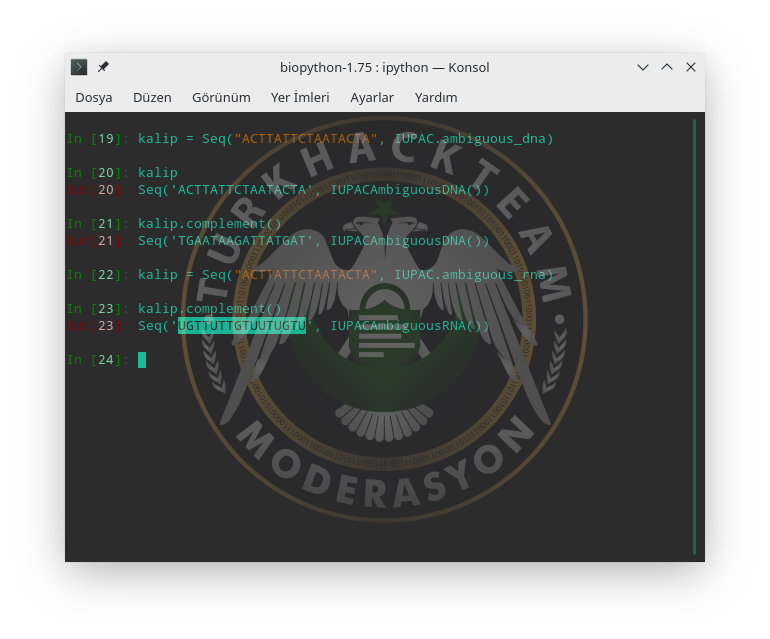Close the Konsol window

click(x=691, y=67)
